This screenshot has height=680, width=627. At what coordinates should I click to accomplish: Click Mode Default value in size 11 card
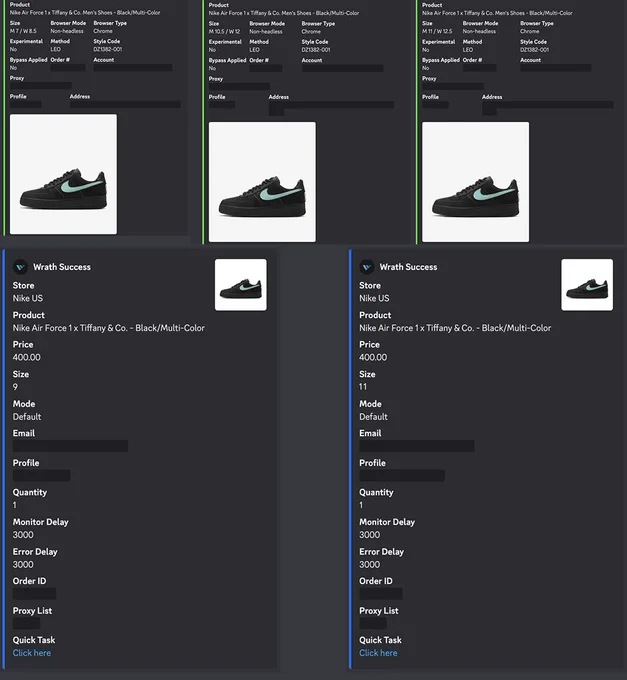coord(373,417)
